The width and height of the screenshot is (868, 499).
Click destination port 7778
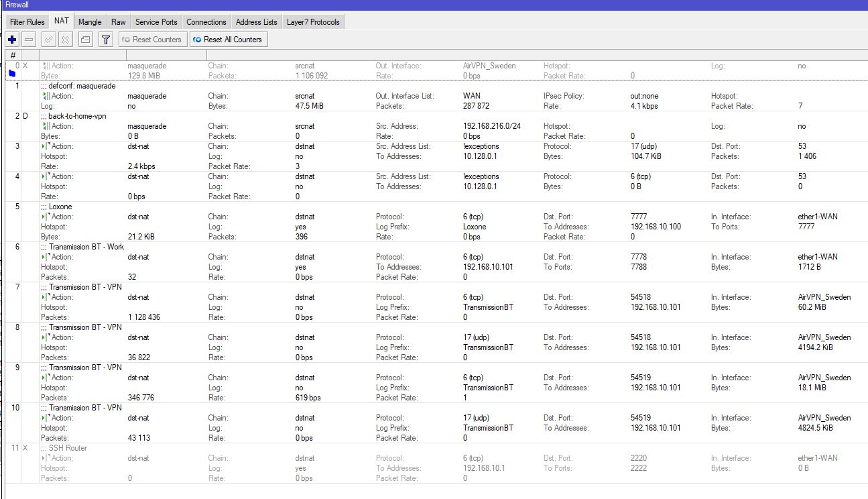pos(641,257)
